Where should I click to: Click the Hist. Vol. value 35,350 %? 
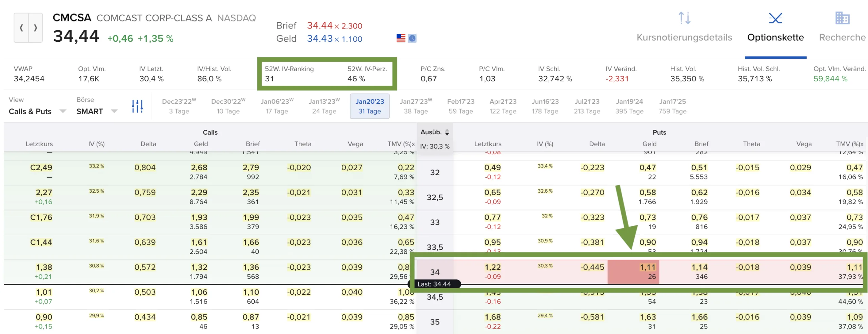coord(687,79)
